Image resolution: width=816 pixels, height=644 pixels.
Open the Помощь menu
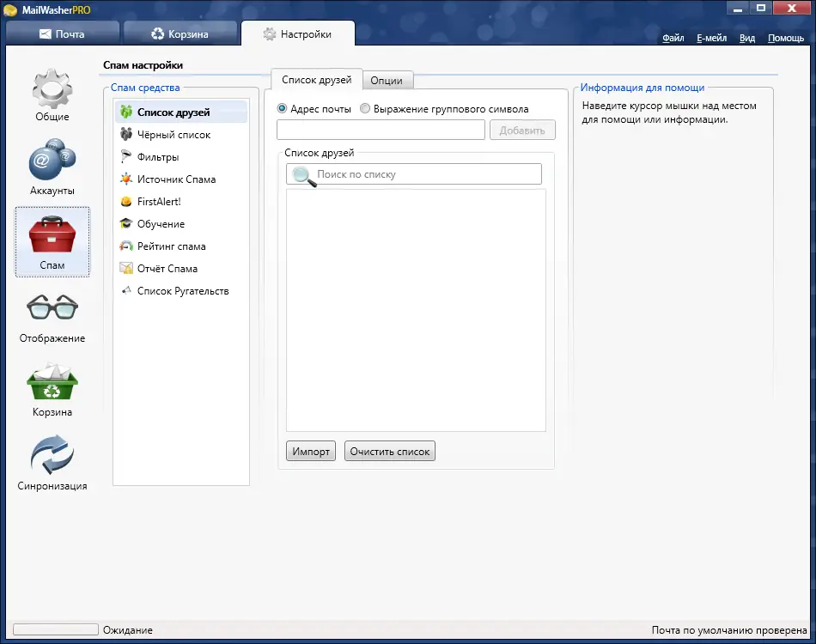click(785, 38)
